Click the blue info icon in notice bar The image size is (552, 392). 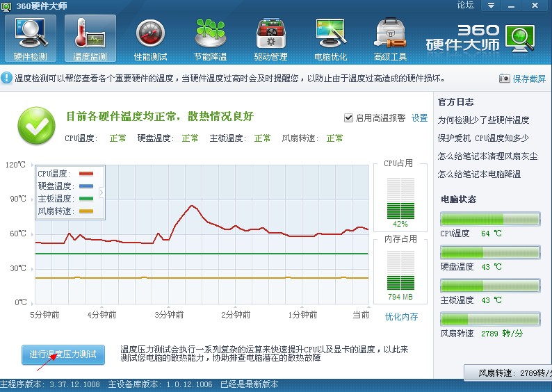[6, 78]
